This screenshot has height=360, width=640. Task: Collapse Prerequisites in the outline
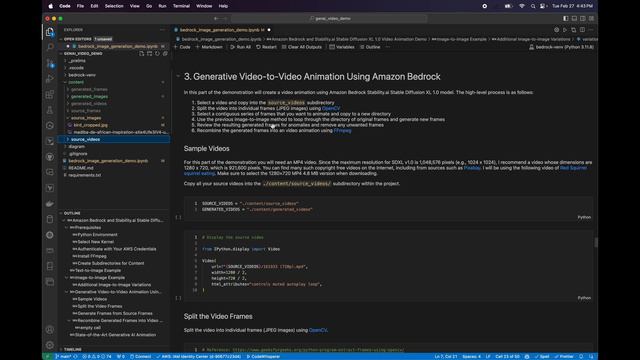[x=67, y=227]
